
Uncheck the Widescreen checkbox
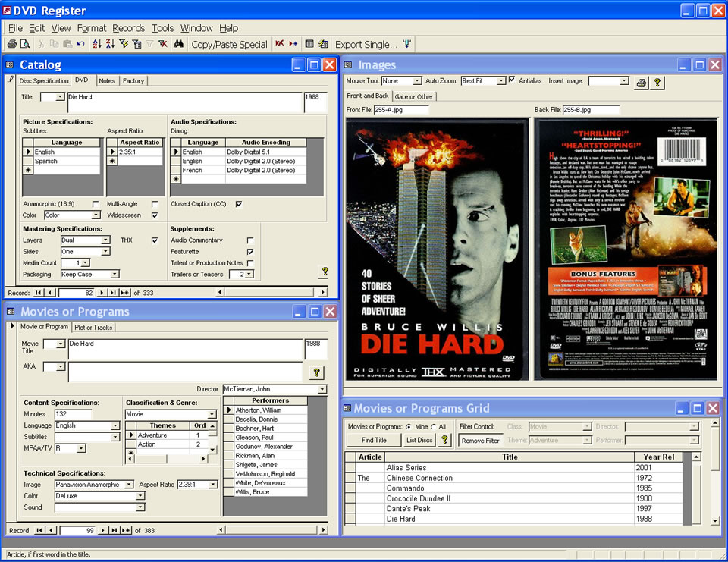click(155, 215)
